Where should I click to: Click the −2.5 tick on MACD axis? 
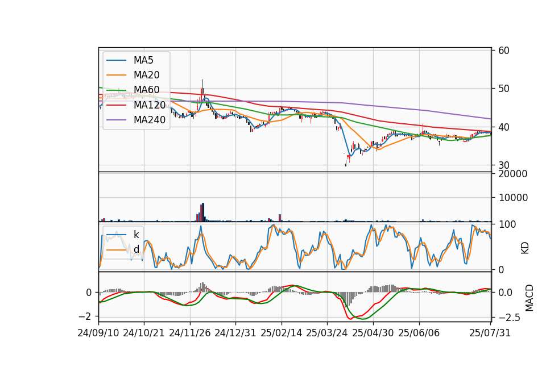[510, 318]
